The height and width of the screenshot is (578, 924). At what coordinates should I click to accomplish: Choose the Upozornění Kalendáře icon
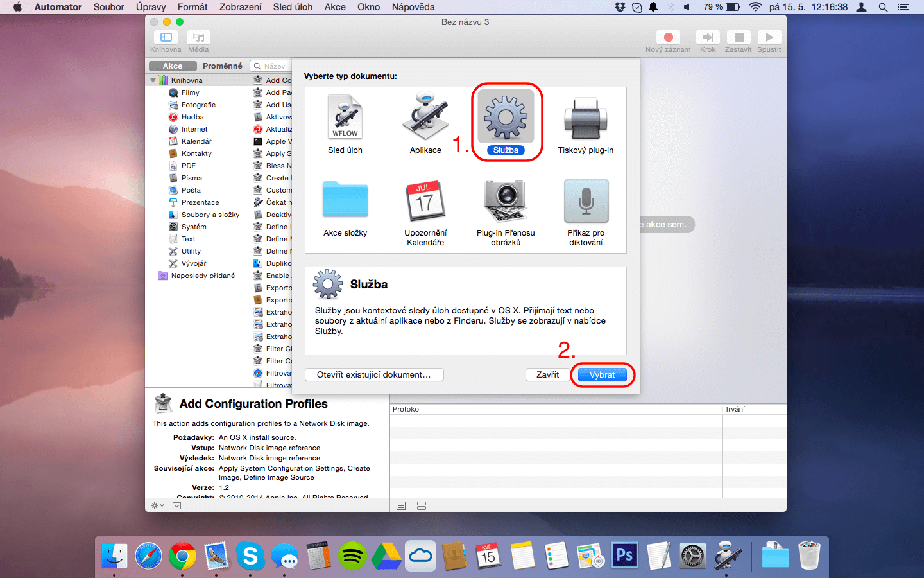point(425,200)
